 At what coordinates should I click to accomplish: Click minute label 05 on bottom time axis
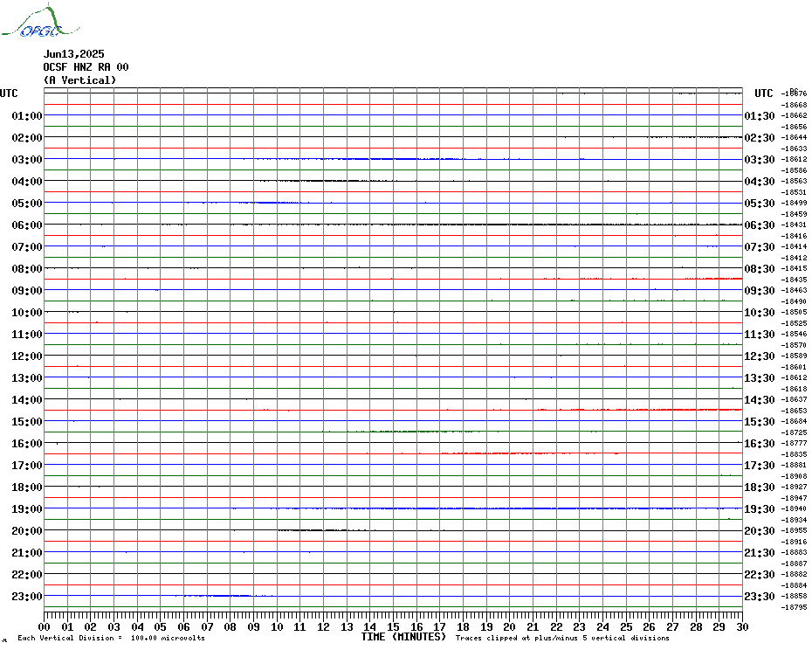coord(160,627)
